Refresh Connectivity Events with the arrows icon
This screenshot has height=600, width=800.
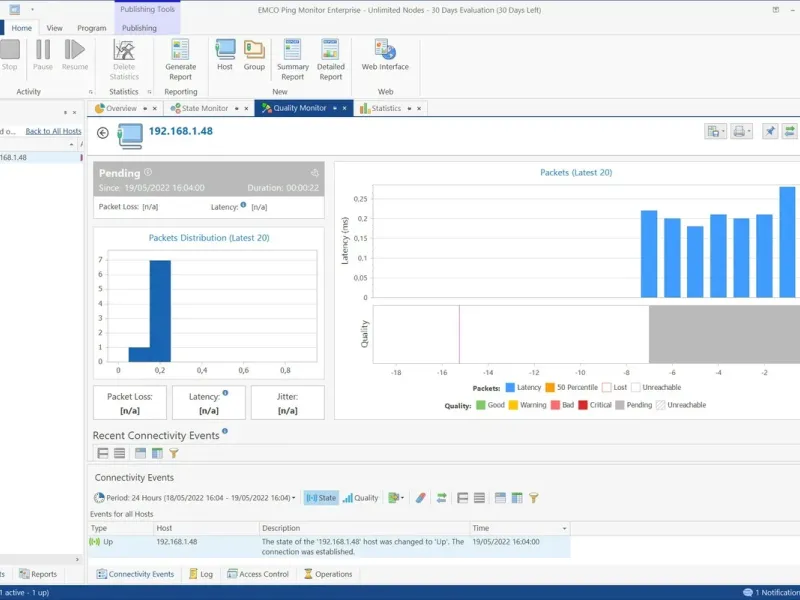tap(441, 498)
